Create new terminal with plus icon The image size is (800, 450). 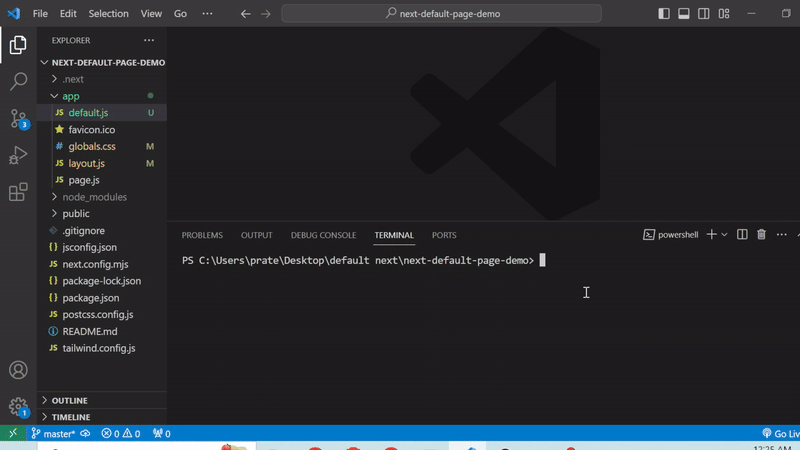coord(711,235)
